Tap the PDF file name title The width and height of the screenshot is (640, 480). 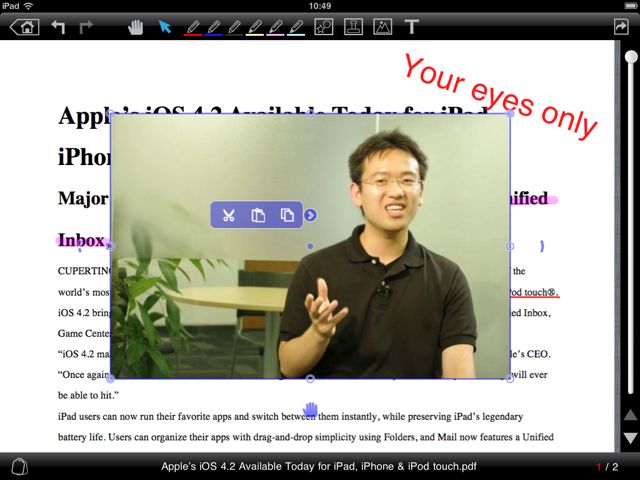[x=318, y=467]
